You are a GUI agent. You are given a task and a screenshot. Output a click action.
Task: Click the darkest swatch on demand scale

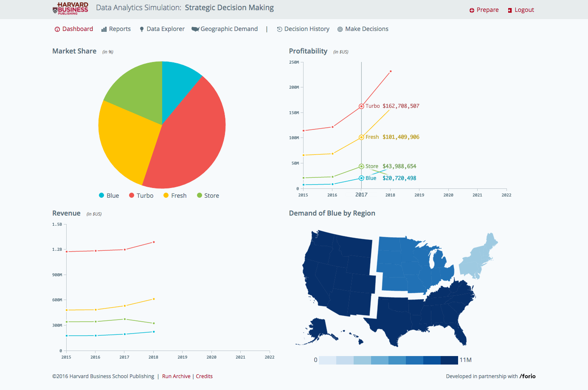449,360
